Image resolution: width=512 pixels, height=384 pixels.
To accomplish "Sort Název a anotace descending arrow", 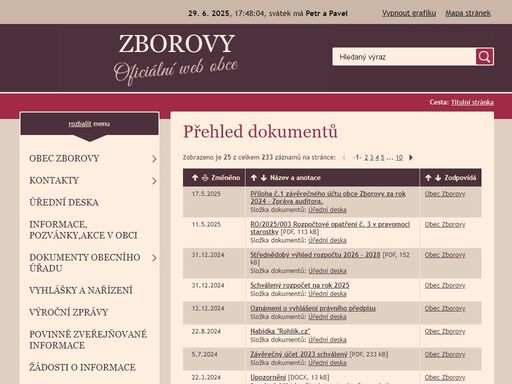I will click(264, 178).
